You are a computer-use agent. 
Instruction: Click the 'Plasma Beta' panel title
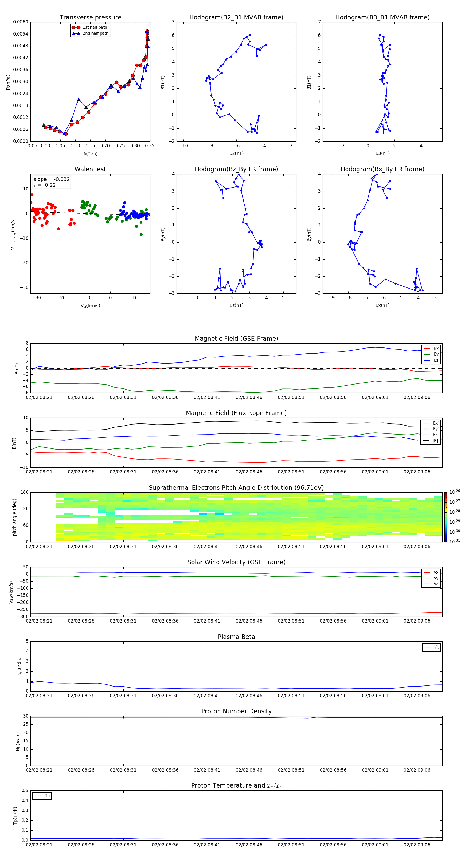(x=236, y=637)
